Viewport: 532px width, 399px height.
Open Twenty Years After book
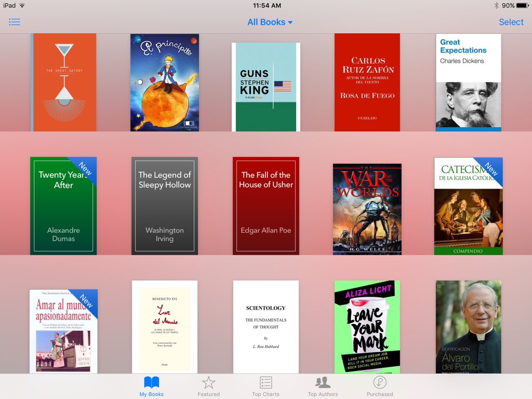(x=63, y=206)
